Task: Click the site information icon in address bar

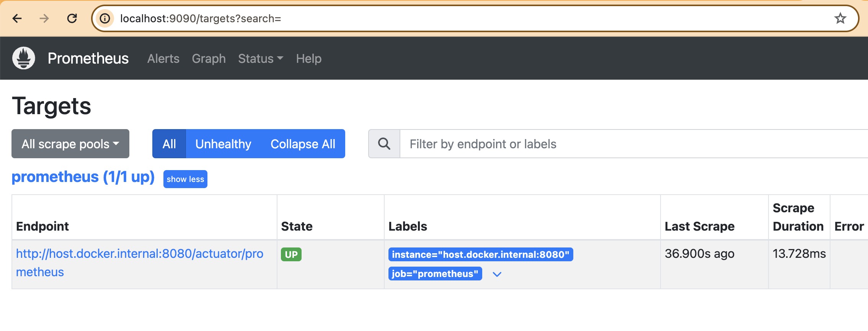Action: point(105,18)
